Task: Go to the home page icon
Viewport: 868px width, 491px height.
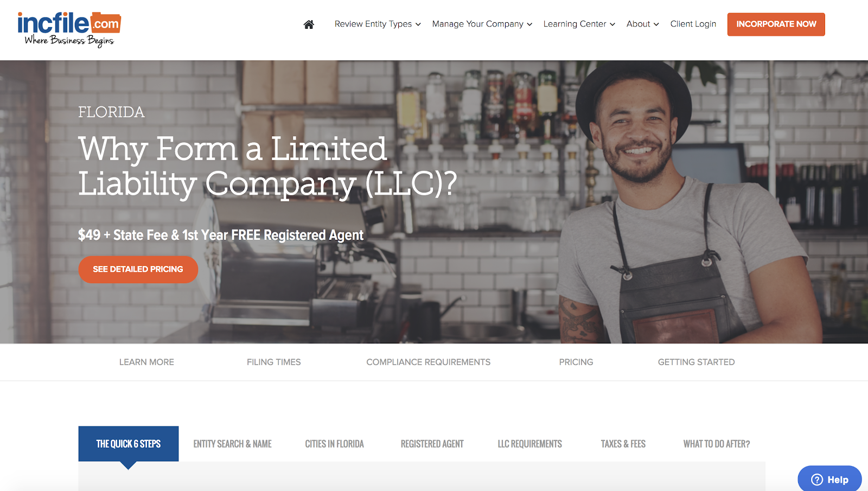Action: (x=309, y=24)
